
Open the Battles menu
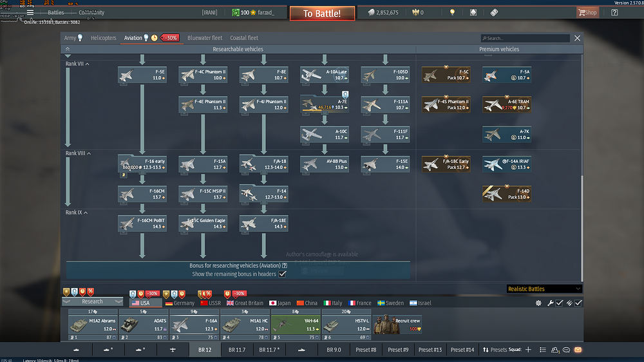56,12
